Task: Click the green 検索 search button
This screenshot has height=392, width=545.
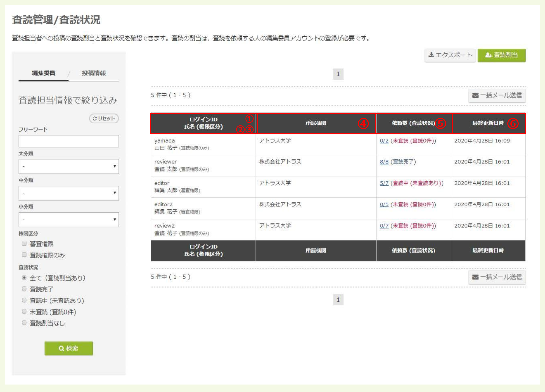Action: [69, 348]
